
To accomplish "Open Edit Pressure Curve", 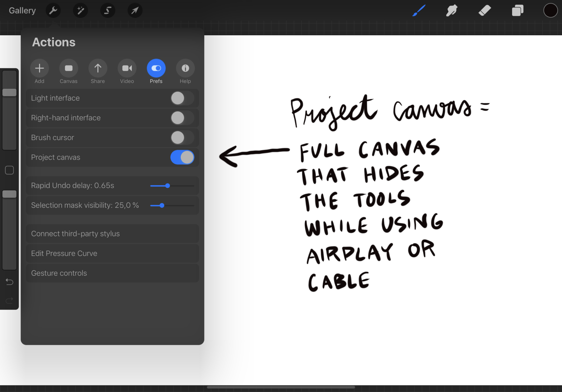I will click(112, 253).
